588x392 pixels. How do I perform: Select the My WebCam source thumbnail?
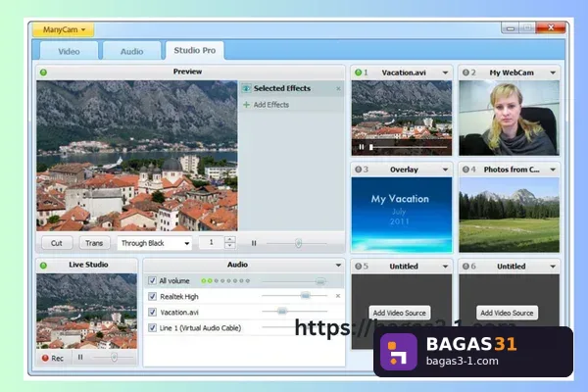tap(510, 118)
